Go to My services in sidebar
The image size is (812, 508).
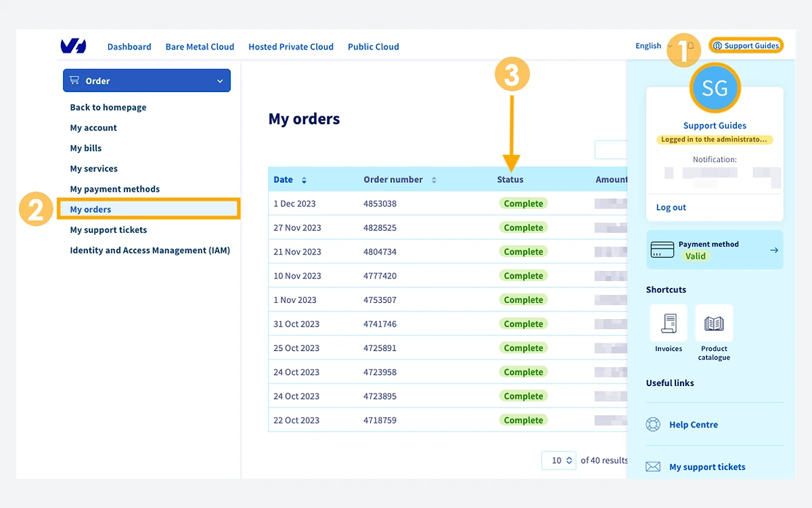[94, 168]
